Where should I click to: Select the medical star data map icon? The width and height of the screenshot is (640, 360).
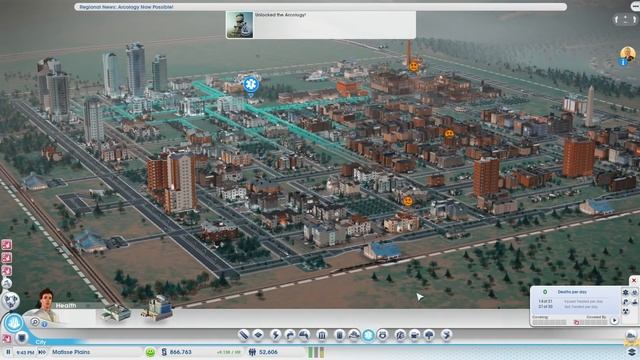[625, 292]
